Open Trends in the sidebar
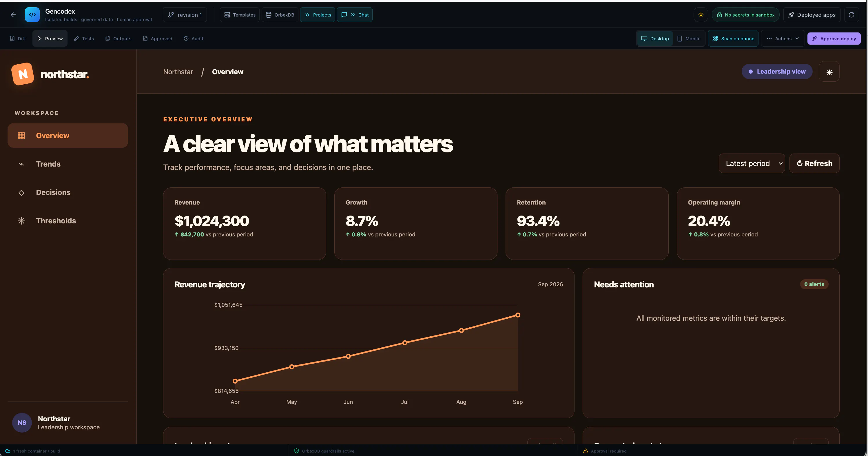This screenshot has width=868, height=456. click(68, 164)
